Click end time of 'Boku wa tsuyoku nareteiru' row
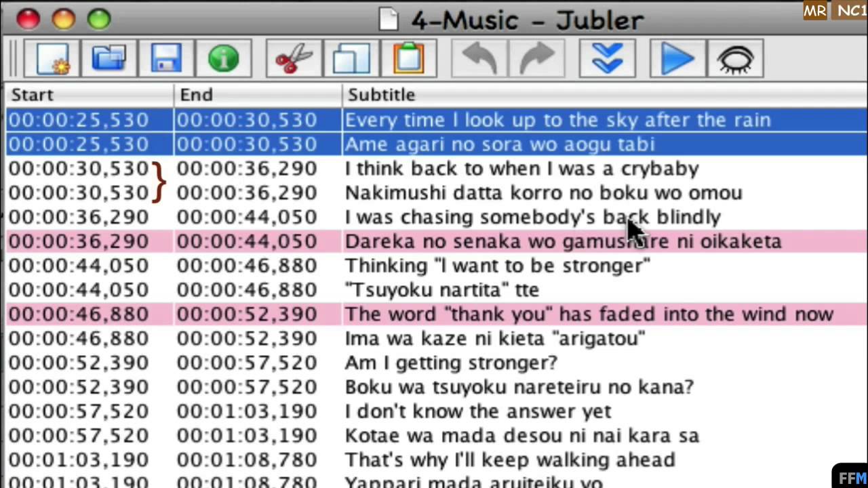This screenshot has height=488, width=868. [x=247, y=387]
